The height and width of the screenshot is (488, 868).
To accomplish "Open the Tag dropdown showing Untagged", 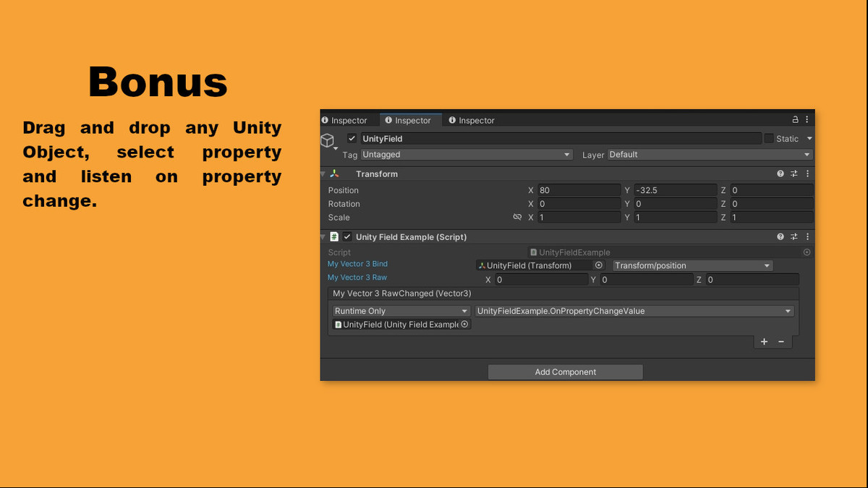I will (x=467, y=155).
